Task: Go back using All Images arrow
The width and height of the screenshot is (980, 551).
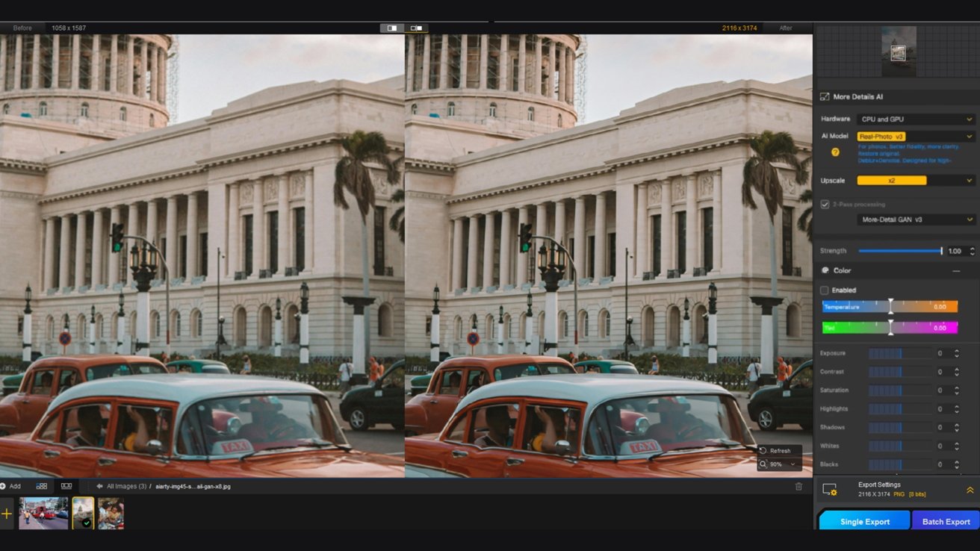Action: point(99,486)
